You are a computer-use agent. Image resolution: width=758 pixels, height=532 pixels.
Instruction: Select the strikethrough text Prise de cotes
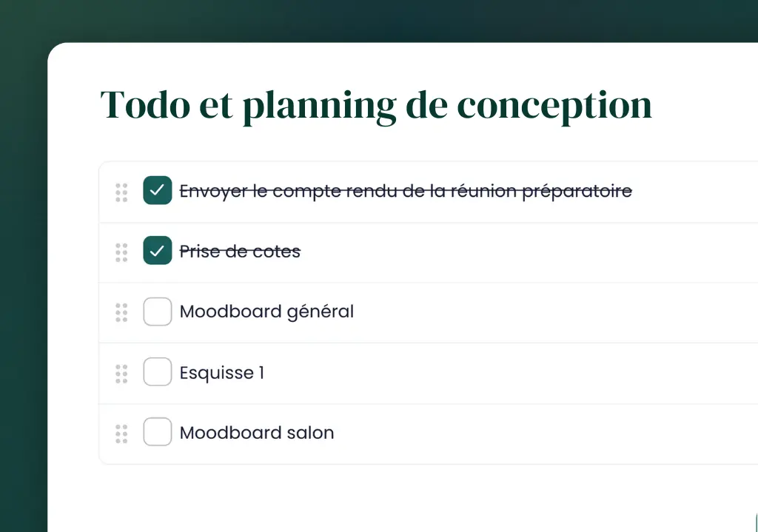pos(240,252)
